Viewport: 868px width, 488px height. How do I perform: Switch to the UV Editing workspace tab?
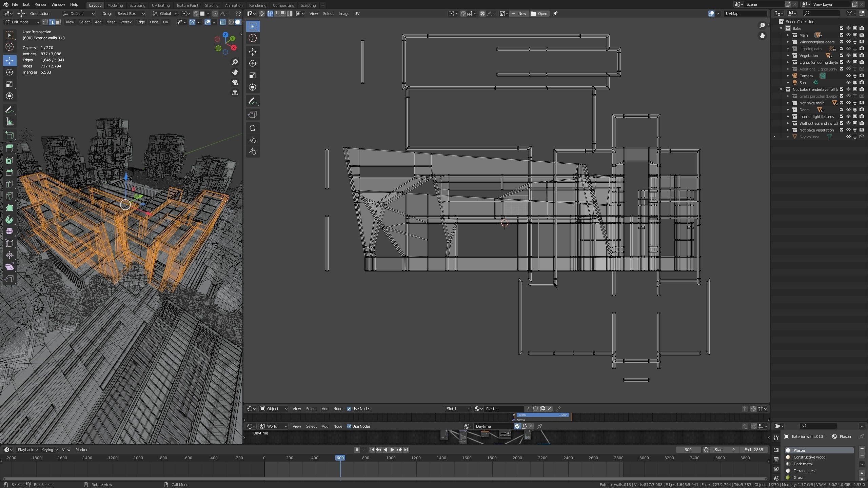coord(160,5)
